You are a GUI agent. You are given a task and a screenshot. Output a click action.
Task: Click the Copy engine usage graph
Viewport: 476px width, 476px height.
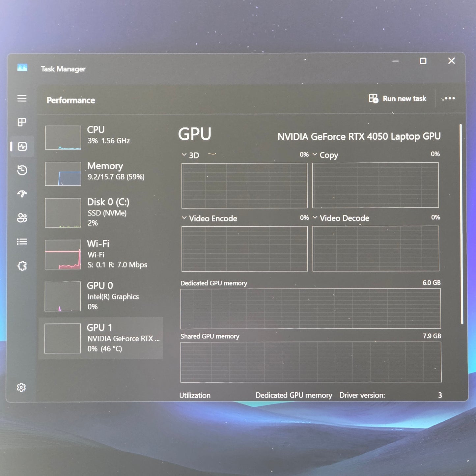point(376,185)
